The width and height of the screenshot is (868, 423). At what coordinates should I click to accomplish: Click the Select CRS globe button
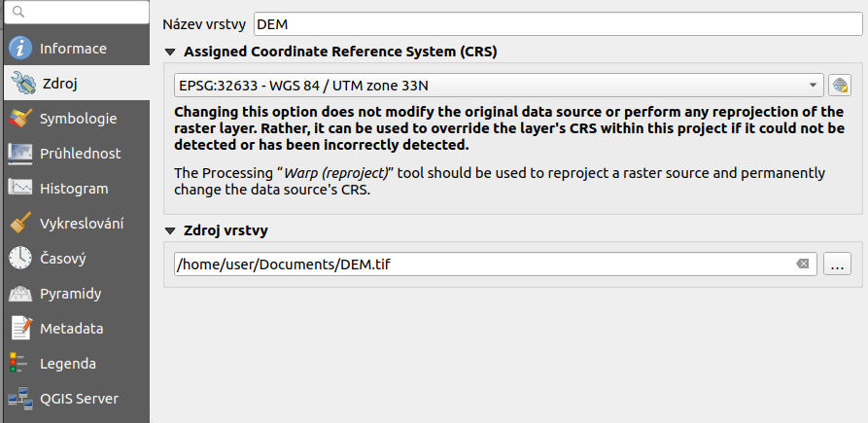click(840, 86)
